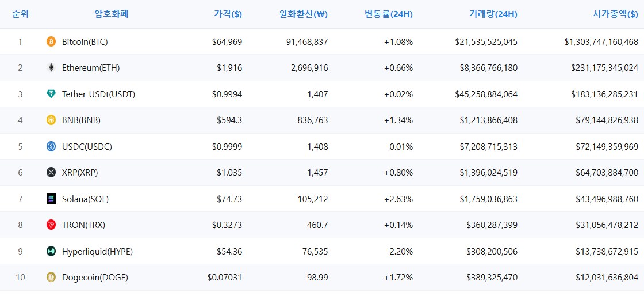Open the Bitcoin(BTC) name link
644x296 pixels.
point(85,41)
